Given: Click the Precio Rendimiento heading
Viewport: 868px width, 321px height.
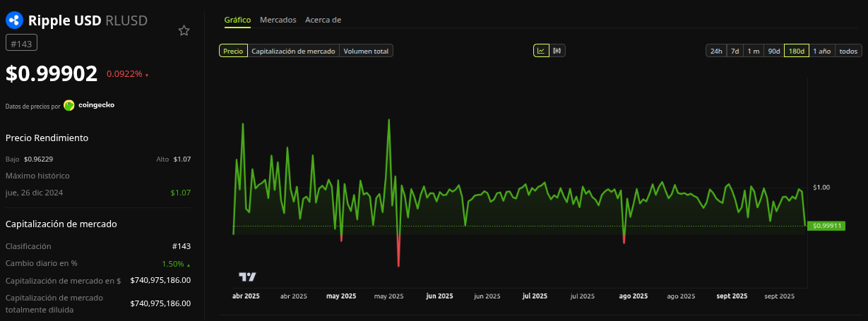Looking at the screenshot, I should pos(47,138).
